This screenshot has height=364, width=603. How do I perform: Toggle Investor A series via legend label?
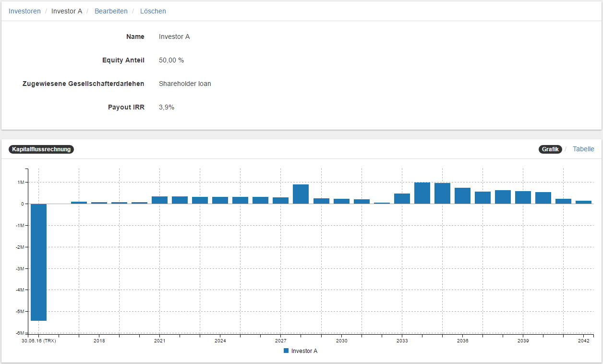(x=304, y=351)
